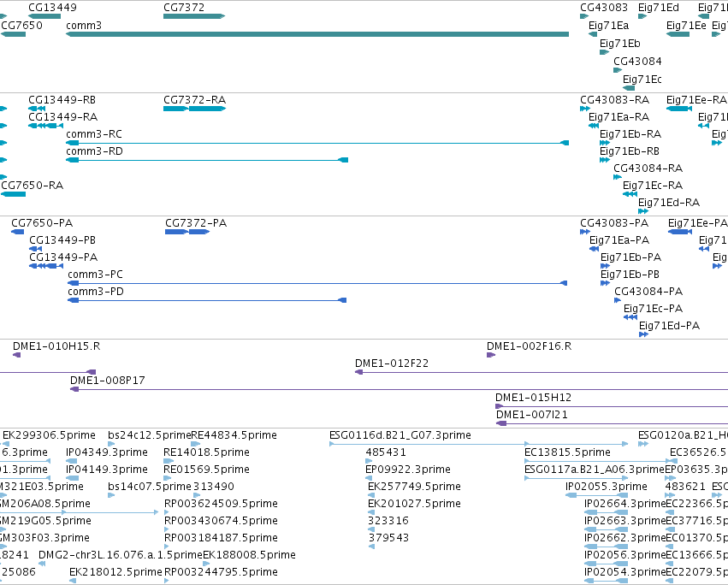Click the CG43084 gene label
Image resolution: width=728 pixels, height=585 pixels.
(637, 62)
